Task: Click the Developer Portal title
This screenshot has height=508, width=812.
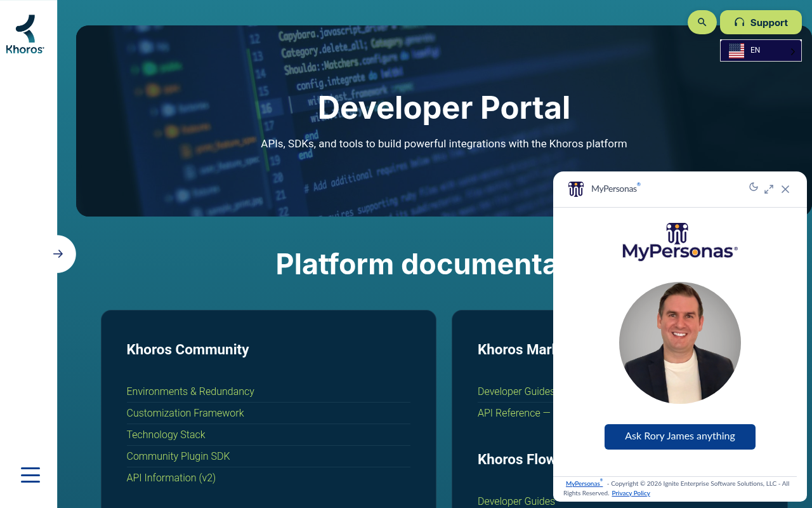Action: coord(444,108)
